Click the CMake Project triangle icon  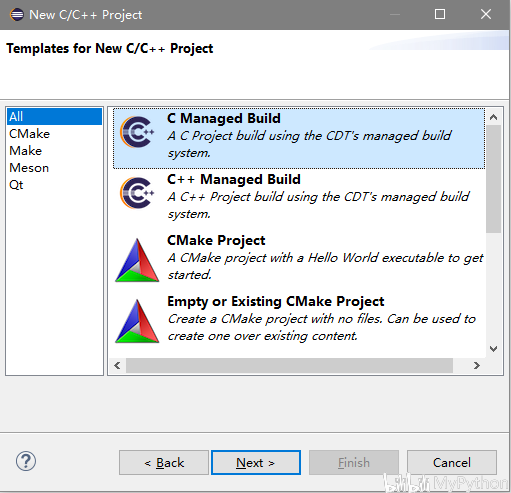[x=137, y=260]
